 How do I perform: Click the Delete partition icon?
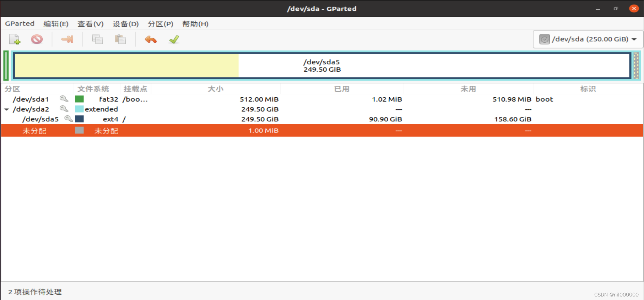coord(37,39)
